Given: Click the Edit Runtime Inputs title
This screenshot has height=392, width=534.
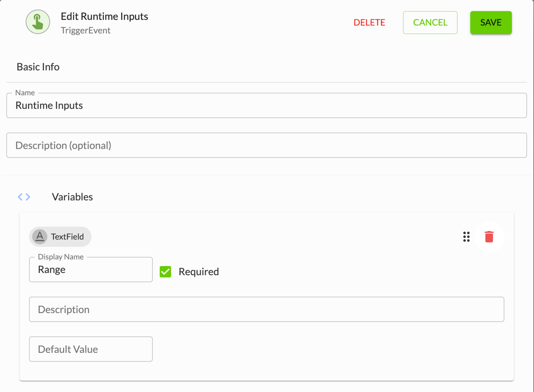Looking at the screenshot, I should pos(104,16).
